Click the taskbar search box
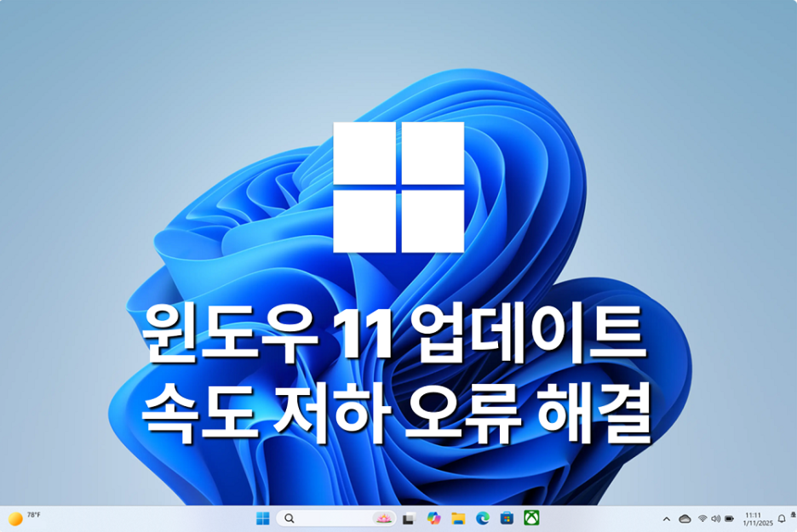The image size is (797, 532). pos(335,518)
